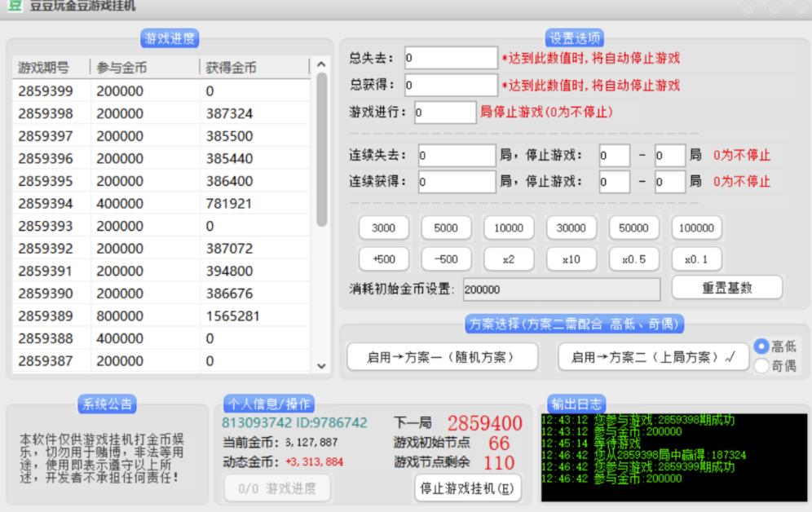Image resolution: width=812 pixels, height=512 pixels.
Task: Select the 奇偶 radio option
Action: (762, 367)
